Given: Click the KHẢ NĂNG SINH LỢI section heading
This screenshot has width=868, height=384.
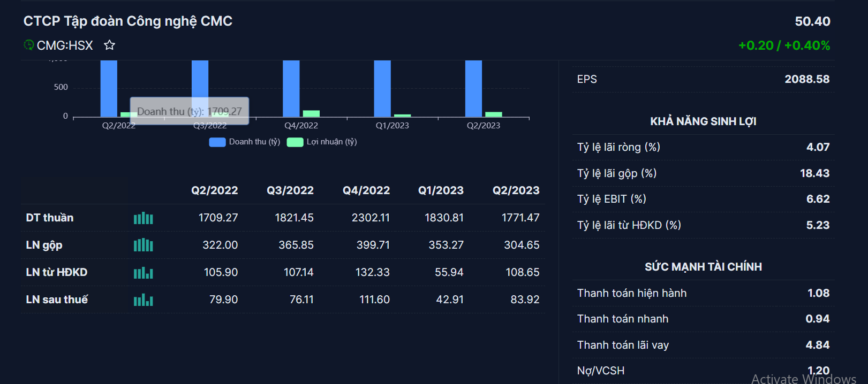Looking at the screenshot, I should 703,121.
